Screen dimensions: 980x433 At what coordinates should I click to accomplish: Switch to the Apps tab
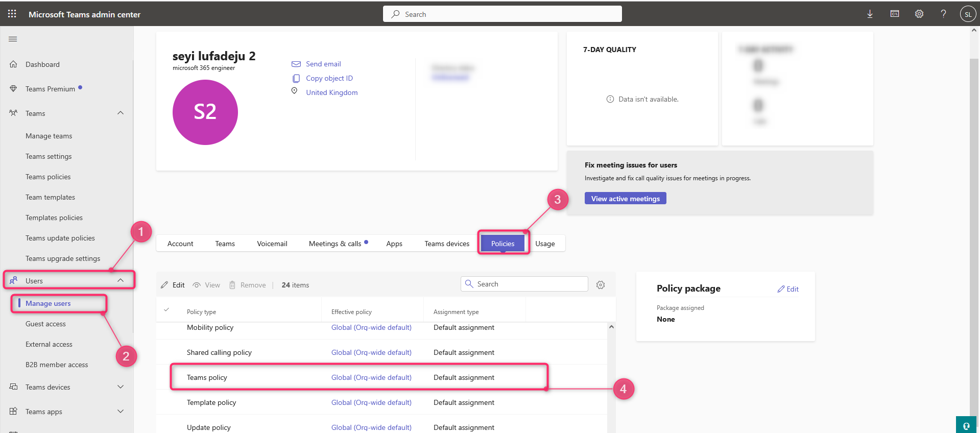[x=394, y=244]
